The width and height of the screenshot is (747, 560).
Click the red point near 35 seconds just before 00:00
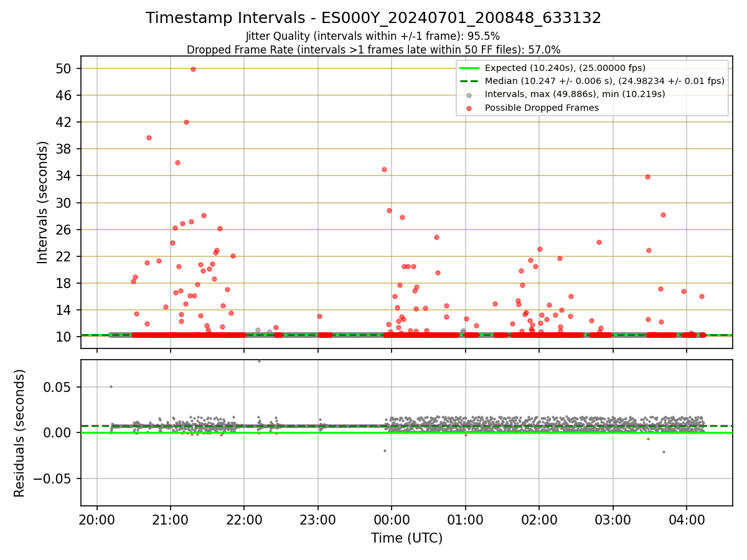point(384,169)
